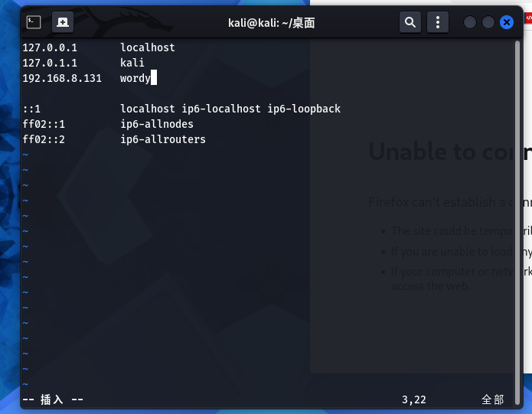Open the three-dot terminal menu

[437, 22]
